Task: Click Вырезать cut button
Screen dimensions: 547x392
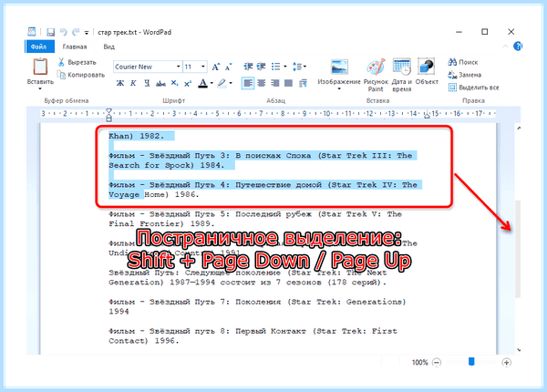Action: (77, 62)
